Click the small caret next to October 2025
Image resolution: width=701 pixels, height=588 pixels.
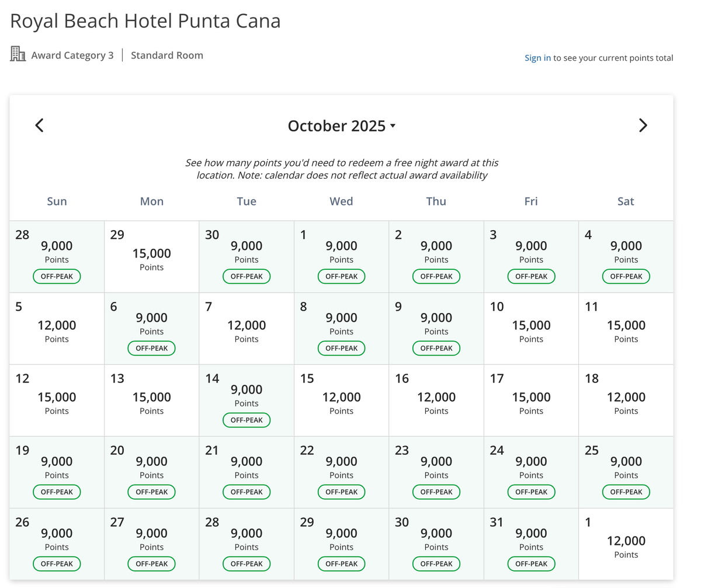(x=393, y=126)
